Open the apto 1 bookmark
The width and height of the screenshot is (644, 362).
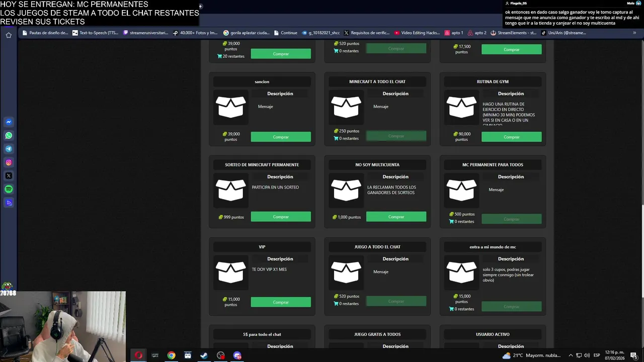454,33
